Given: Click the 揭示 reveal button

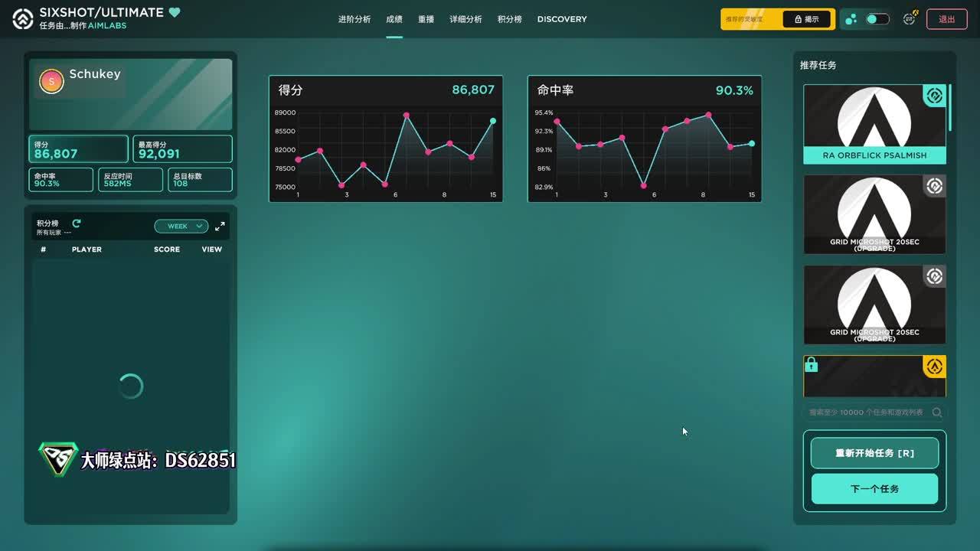Looking at the screenshot, I should [x=807, y=19].
